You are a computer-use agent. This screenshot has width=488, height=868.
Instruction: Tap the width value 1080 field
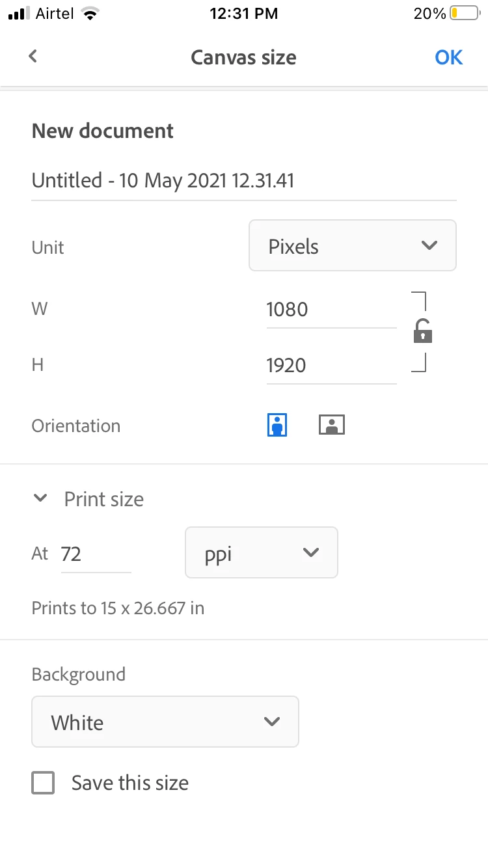(331, 309)
